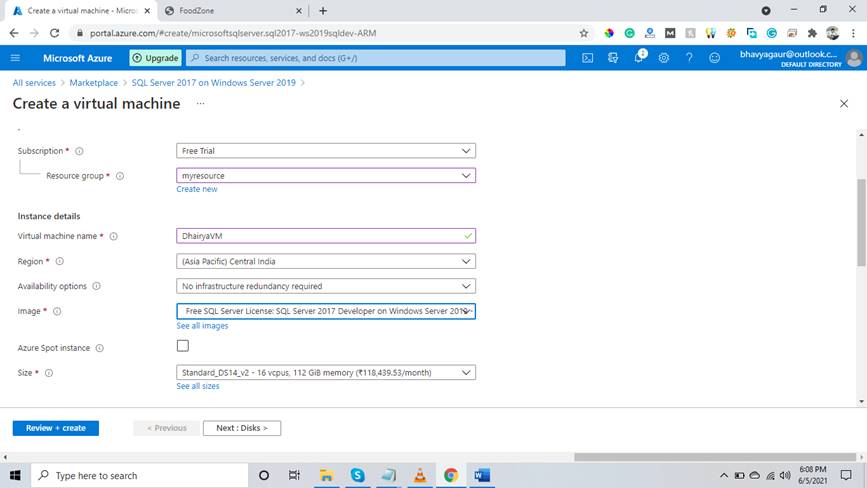The width and height of the screenshot is (867, 488).
Task: Click the See all images link
Action: coord(202,326)
